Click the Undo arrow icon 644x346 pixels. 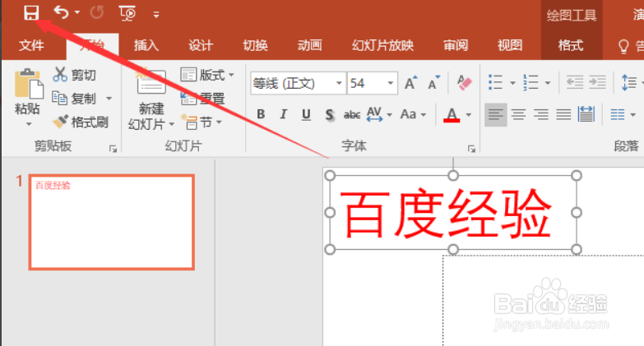(x=61, y=12)
